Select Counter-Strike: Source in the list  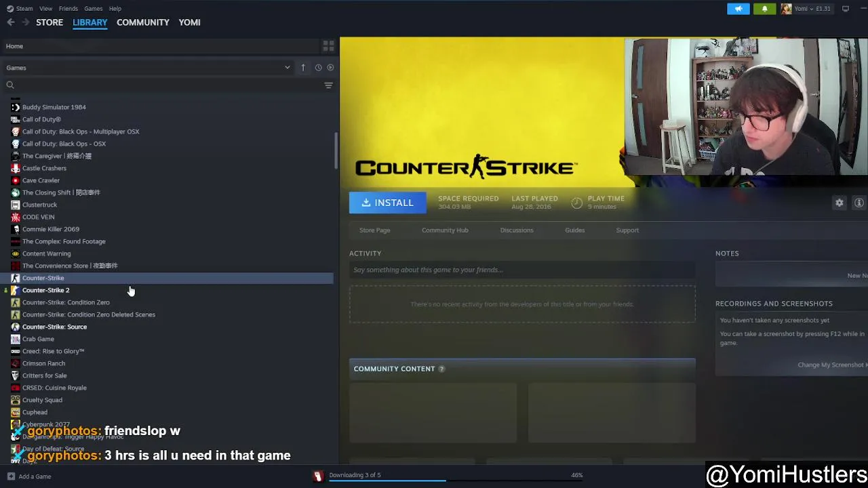[55, 327]
